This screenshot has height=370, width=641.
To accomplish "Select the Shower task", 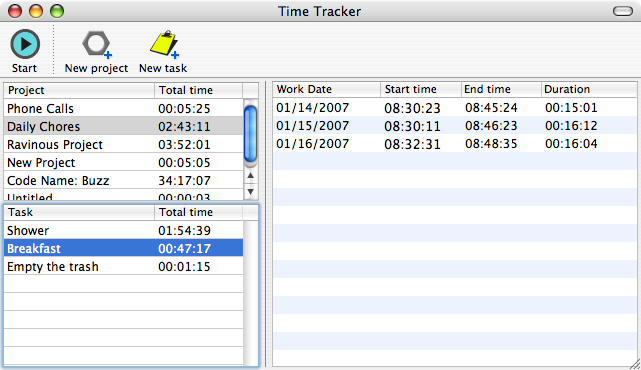I will pos(123,230).
